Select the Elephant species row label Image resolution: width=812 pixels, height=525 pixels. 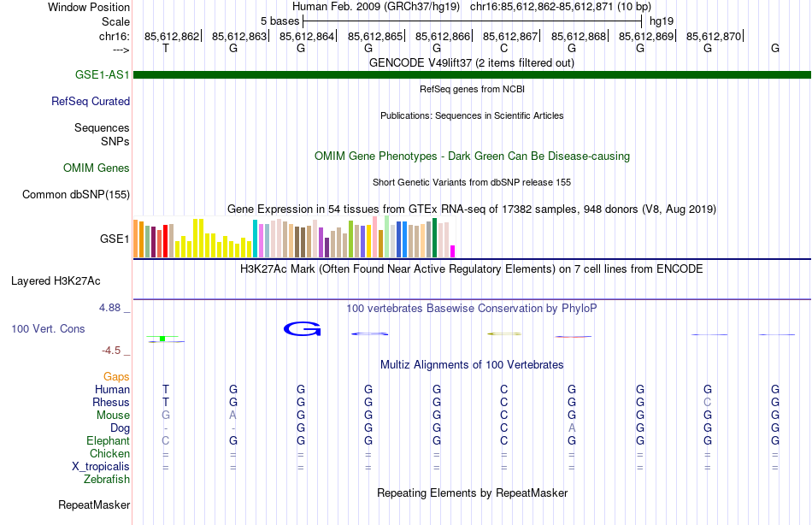tap(109, 440)
